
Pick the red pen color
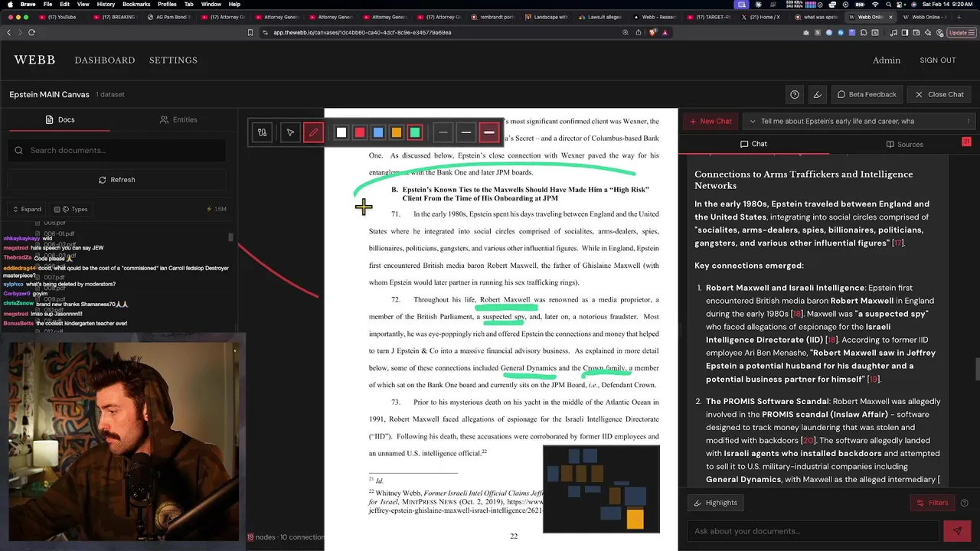360,132
